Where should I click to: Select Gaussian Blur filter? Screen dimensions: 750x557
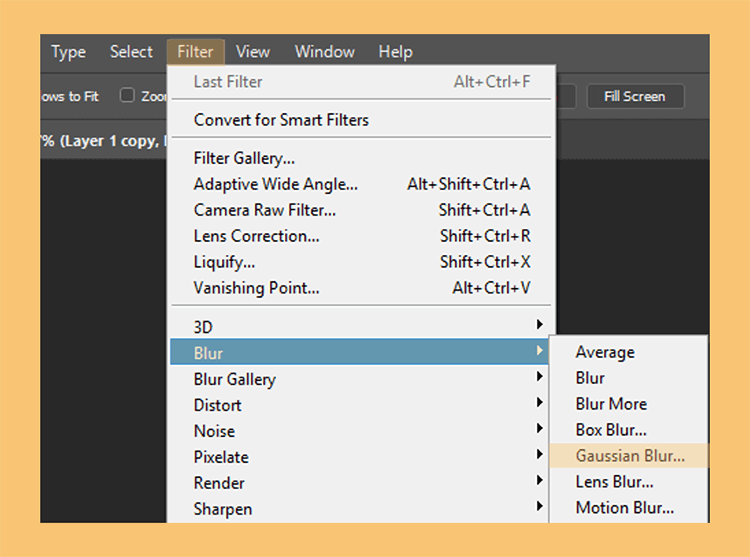629,456
